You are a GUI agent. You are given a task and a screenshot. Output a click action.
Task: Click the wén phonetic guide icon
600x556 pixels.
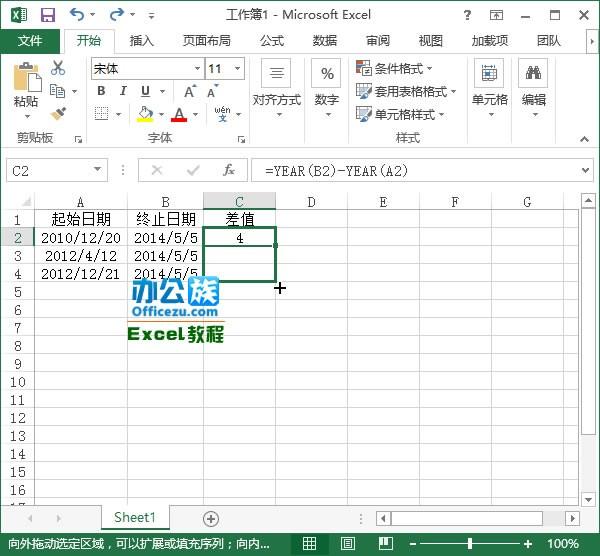[x=223, y=114]
